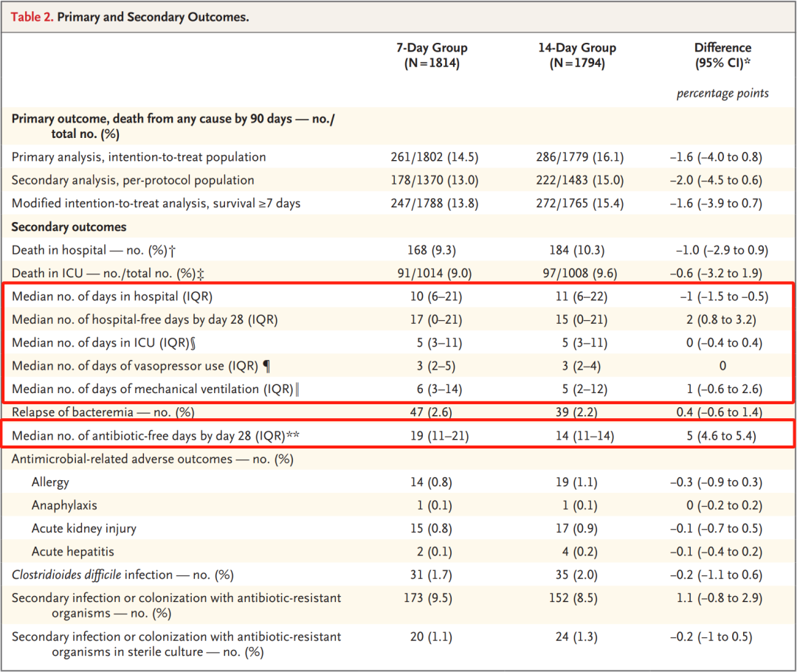Image resolution: width=797 pixels, height=672 pixels.
Task: Select the value '91/1014 (9.0)'
Action: tap(434, 273)
